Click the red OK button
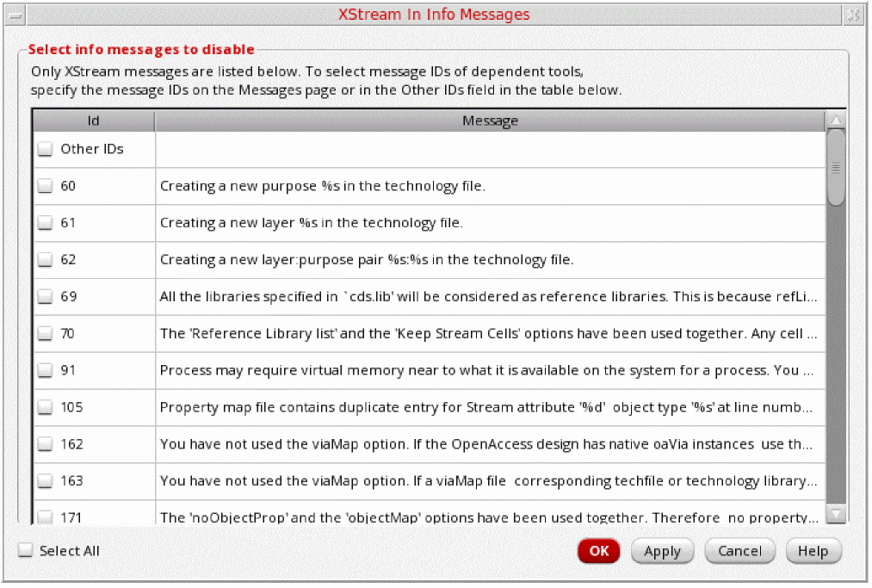 pos(599,551)
